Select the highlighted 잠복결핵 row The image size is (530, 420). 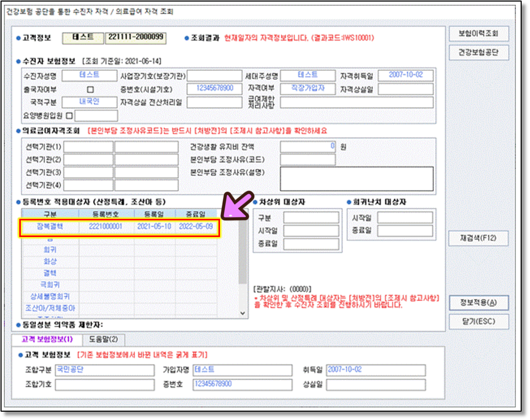tap(119, 227)
